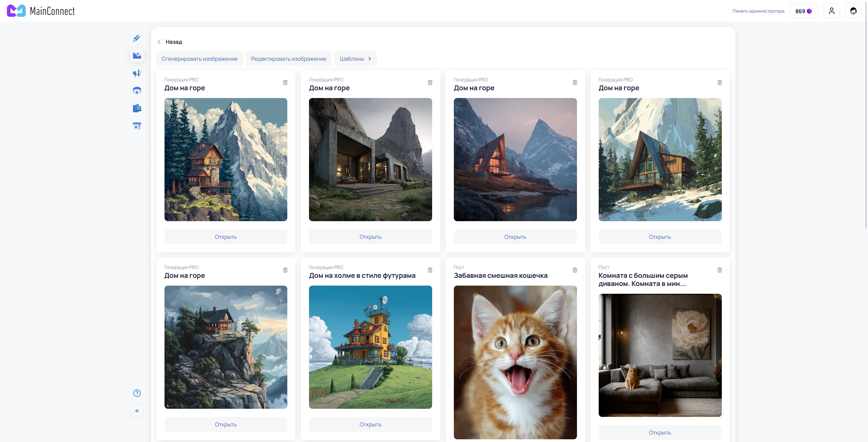Open the video play sidebar icon
868x442 pixels.
point(137,91)
